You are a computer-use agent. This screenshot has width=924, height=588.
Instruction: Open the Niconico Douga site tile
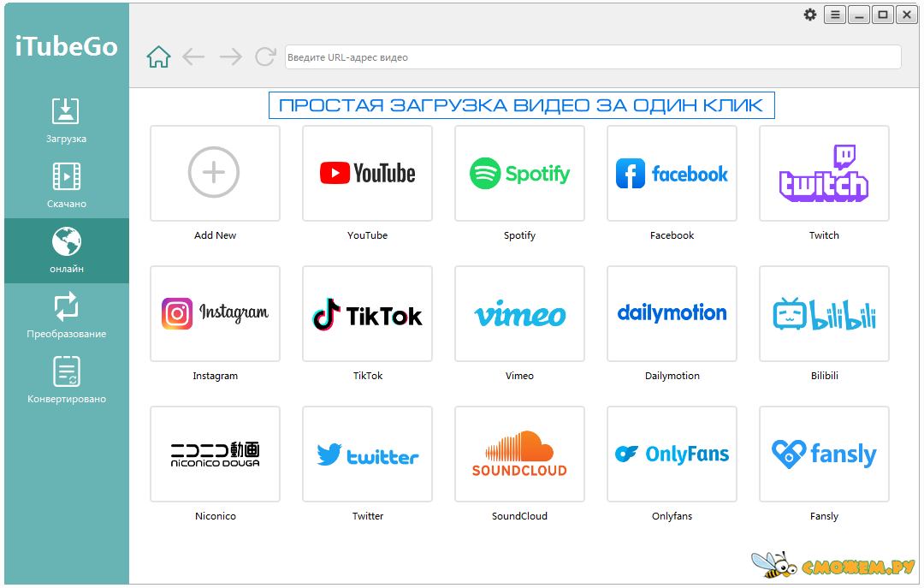pyautogui.click(x=215, y=454)
